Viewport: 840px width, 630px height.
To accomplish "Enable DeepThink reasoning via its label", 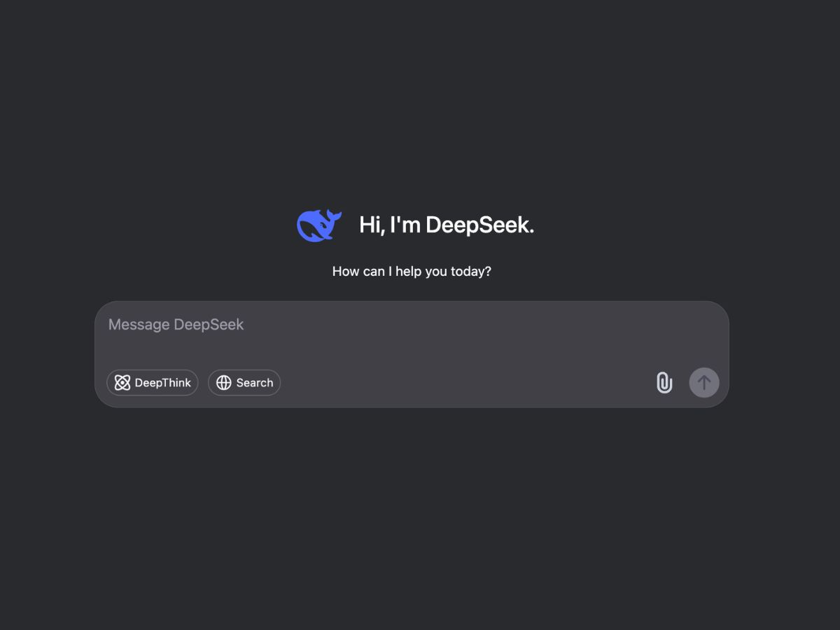I will coord(162,383).
